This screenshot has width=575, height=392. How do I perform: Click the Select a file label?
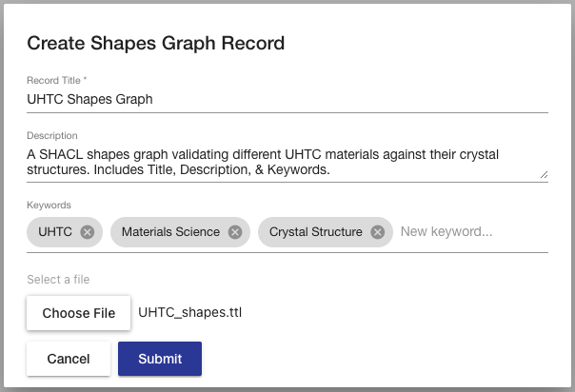coord(58,279)
